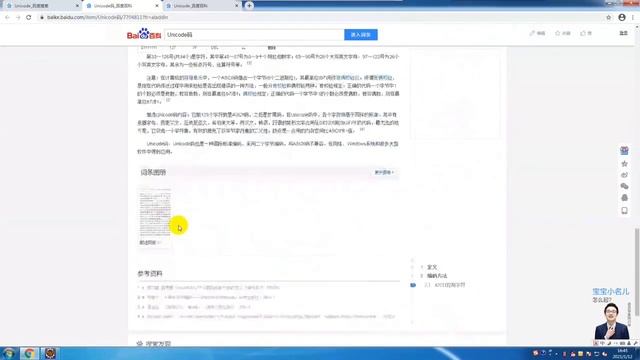Click the 参考资料 references heading

point(150,273)
